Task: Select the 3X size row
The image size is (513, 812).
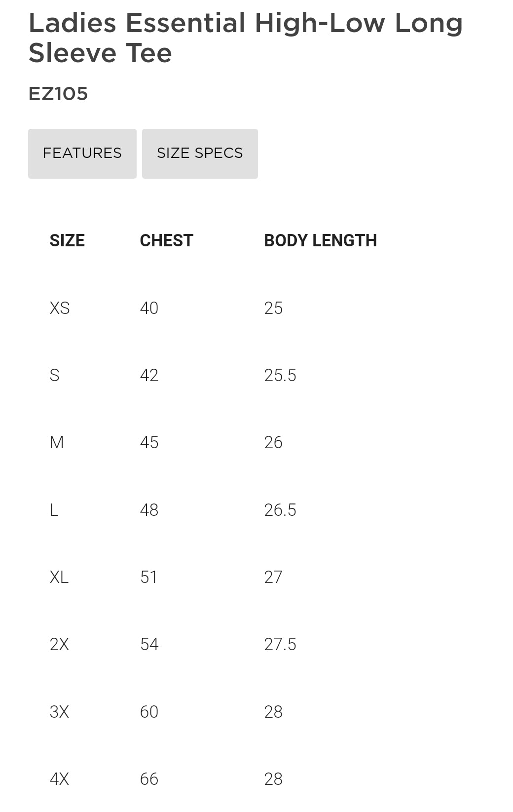Action: tap(59, 711)
